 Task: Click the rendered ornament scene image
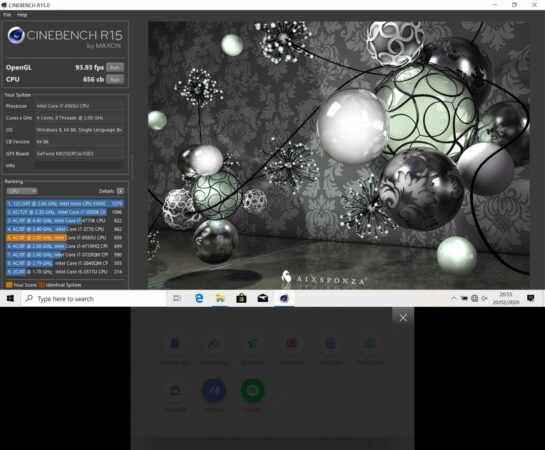point(339,155)
